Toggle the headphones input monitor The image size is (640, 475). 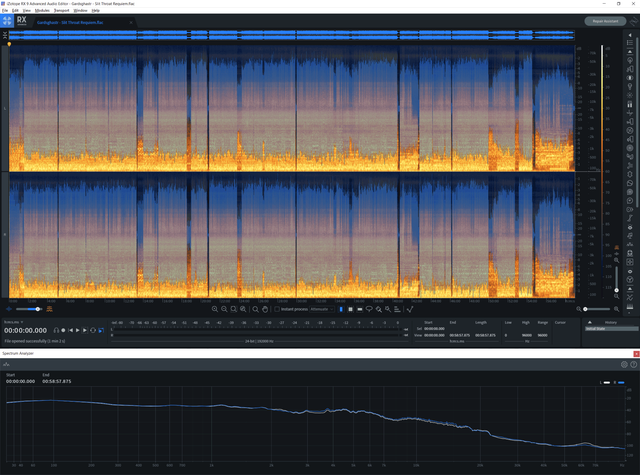pos(56,330)
